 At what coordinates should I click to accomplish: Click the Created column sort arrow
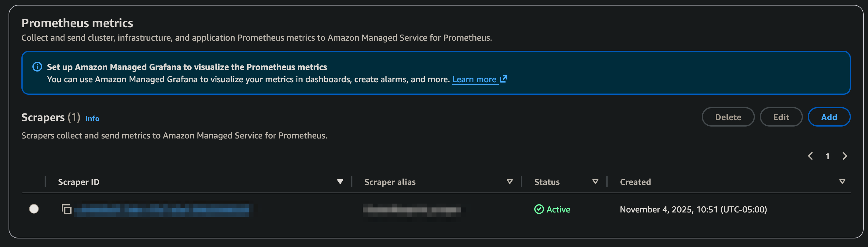tap(842, 181)
